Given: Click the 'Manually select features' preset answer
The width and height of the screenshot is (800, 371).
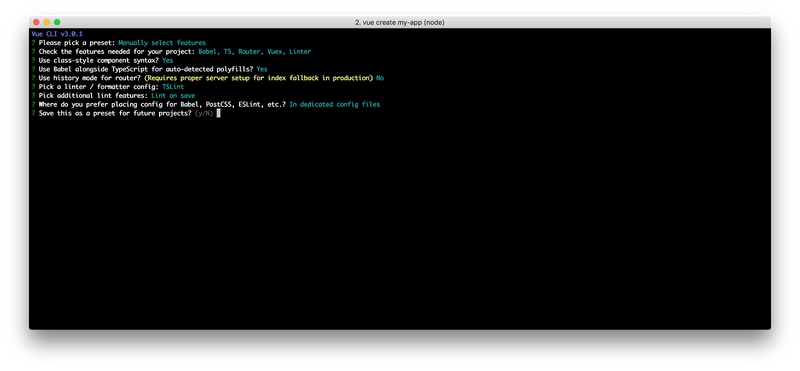Looking at the screenshot, I should [x=162, y=43].
